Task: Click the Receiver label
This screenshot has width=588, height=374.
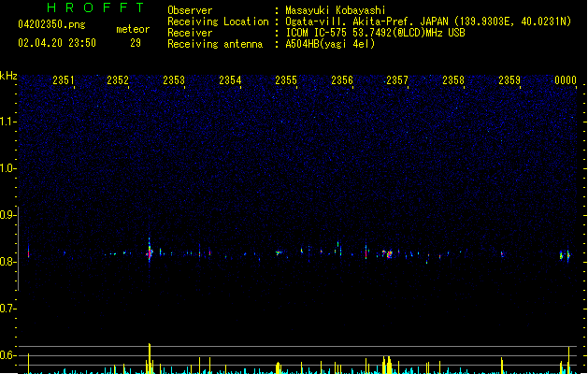Action: click(190, 33)
